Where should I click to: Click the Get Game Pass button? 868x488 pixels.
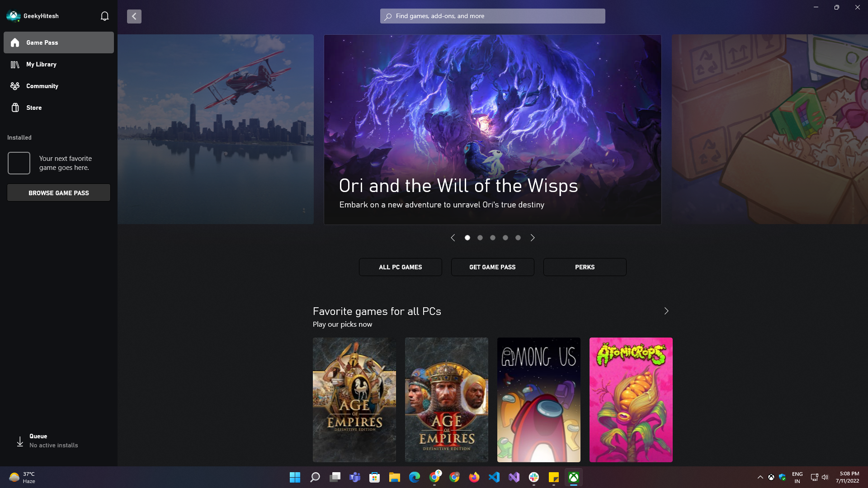[x=493, y=267]
